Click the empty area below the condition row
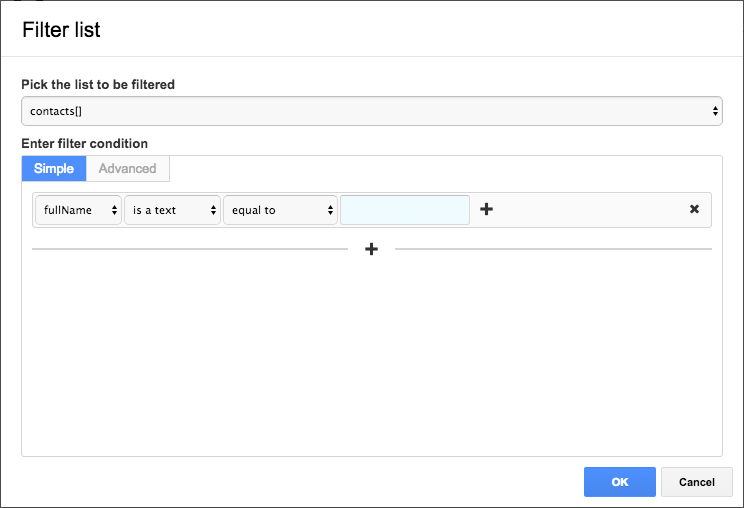 [371, 360]
